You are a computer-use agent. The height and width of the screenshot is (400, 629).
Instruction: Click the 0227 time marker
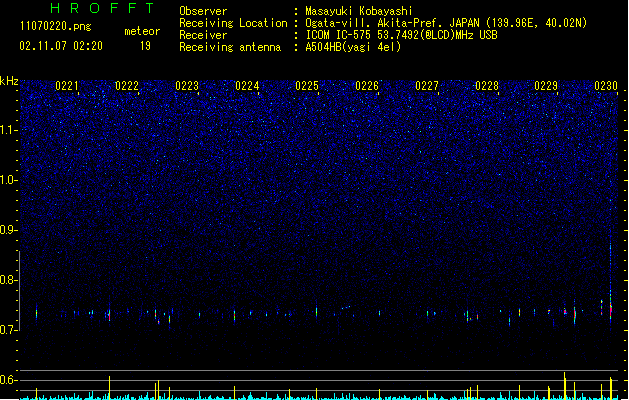(x=427, y=86)
